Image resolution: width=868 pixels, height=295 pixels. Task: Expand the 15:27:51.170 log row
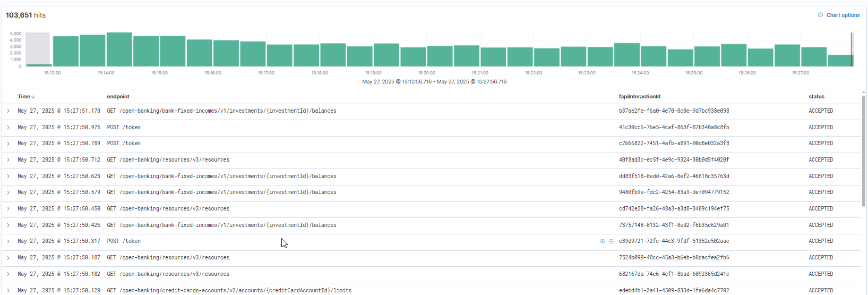[8, 111]
